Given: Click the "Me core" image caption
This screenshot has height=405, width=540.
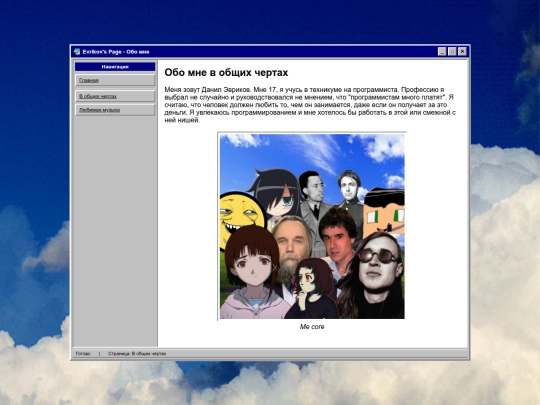Looking at the screenshot, I should [312, 326].
